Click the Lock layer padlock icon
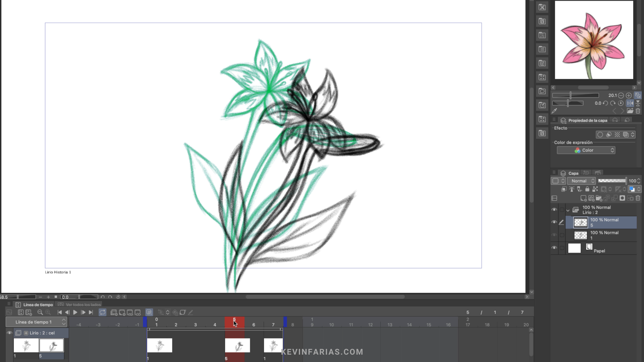644x362 pixels. point(587,189)
